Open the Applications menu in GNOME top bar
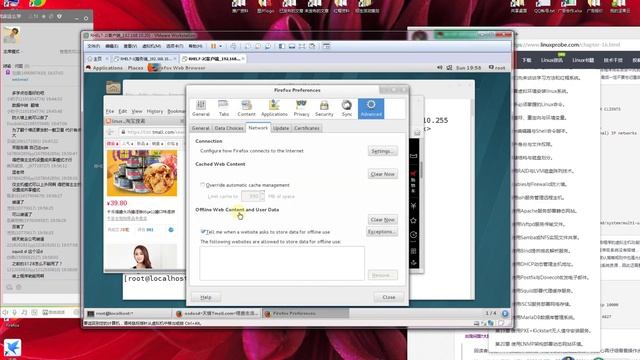Screen dimensions: 640x360 (107, 68)
